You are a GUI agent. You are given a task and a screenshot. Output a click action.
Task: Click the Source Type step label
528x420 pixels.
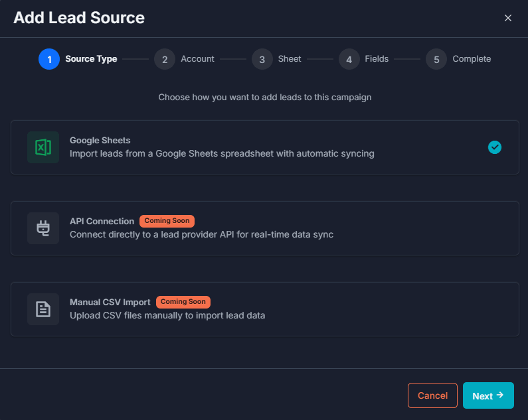pos(91,59)
